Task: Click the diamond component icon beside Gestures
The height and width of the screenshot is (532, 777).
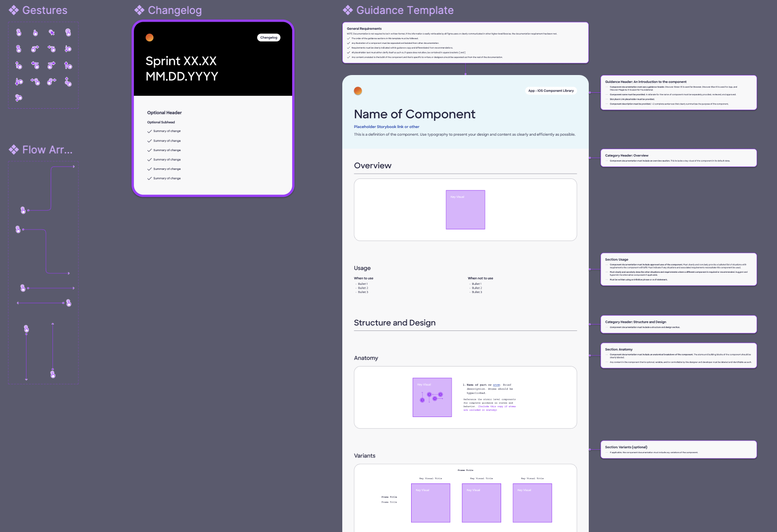Action: (13, 10)
